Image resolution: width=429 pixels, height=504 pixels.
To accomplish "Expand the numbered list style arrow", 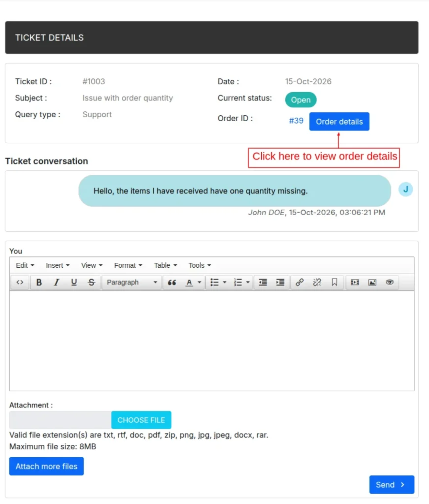I will [248, 282].
